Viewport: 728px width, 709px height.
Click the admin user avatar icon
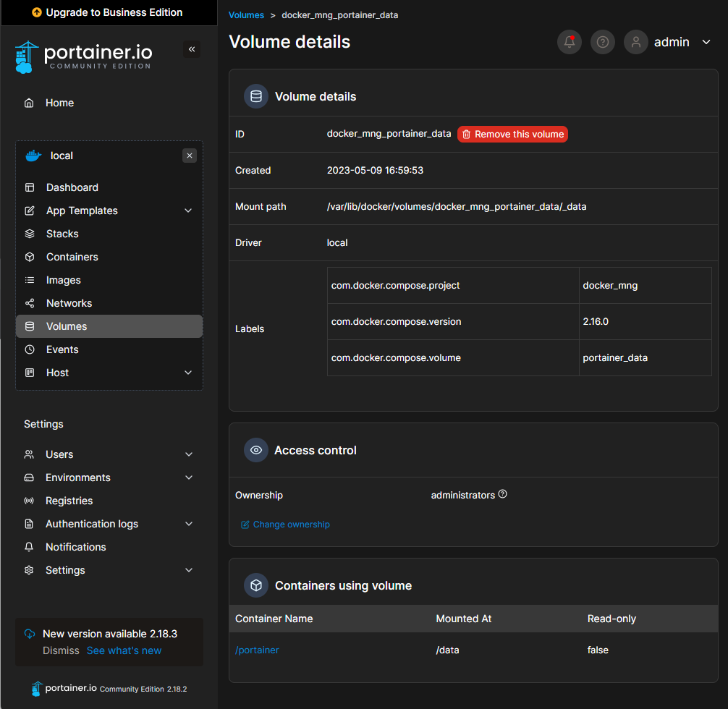tap(635, 41)
